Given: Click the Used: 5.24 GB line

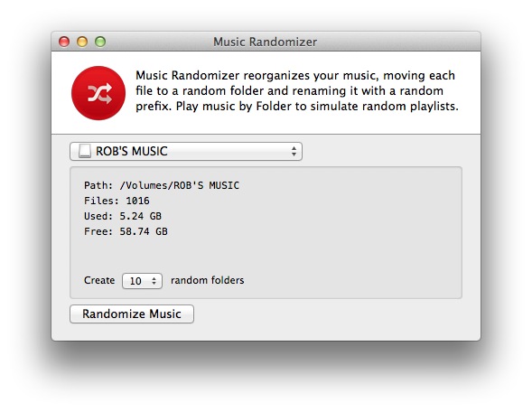Looking at the screenshot, I should pyautogui.click(x=123, y=216).
